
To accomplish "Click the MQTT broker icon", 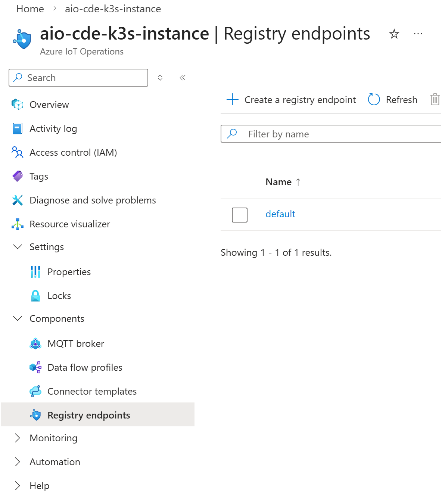I will click(35, 343).
